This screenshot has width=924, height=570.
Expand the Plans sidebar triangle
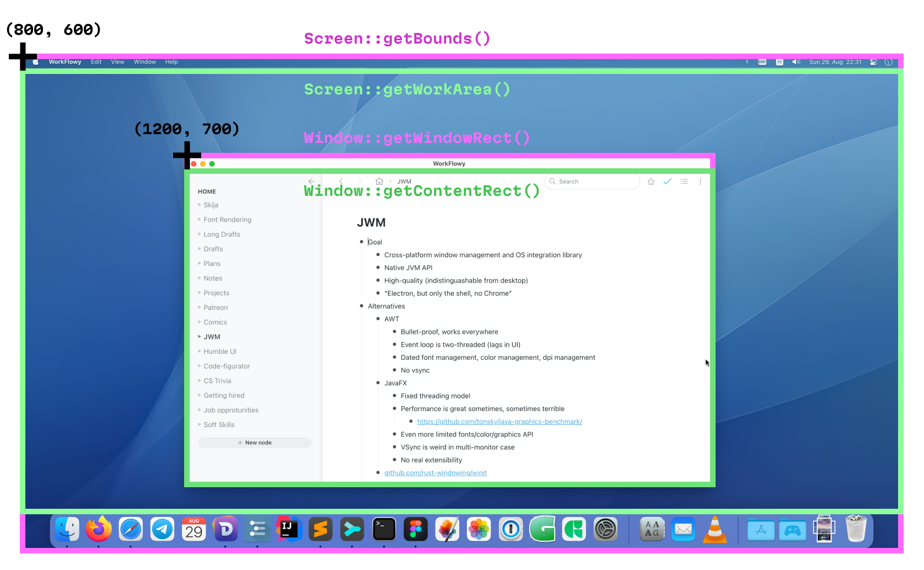(x=200, y=263)
